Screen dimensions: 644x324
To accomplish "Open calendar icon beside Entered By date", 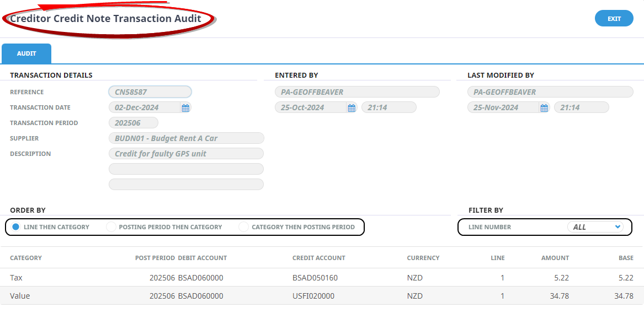I will [x=352, y=108].
